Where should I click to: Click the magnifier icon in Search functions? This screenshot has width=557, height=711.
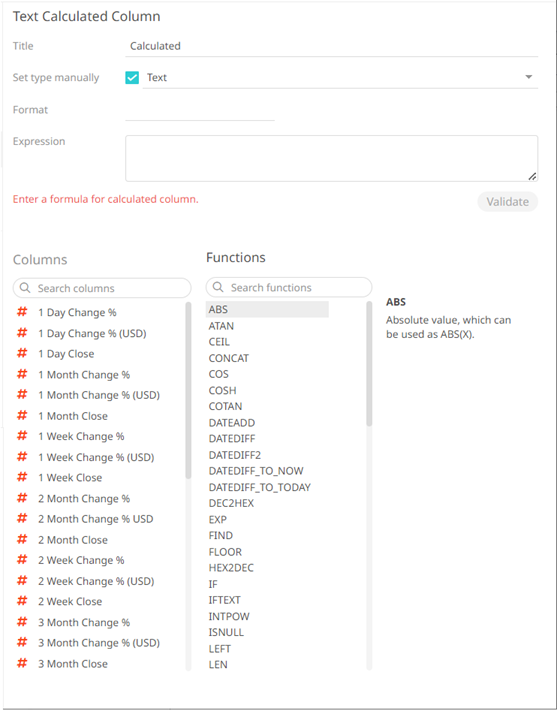(x=218, y=287)
